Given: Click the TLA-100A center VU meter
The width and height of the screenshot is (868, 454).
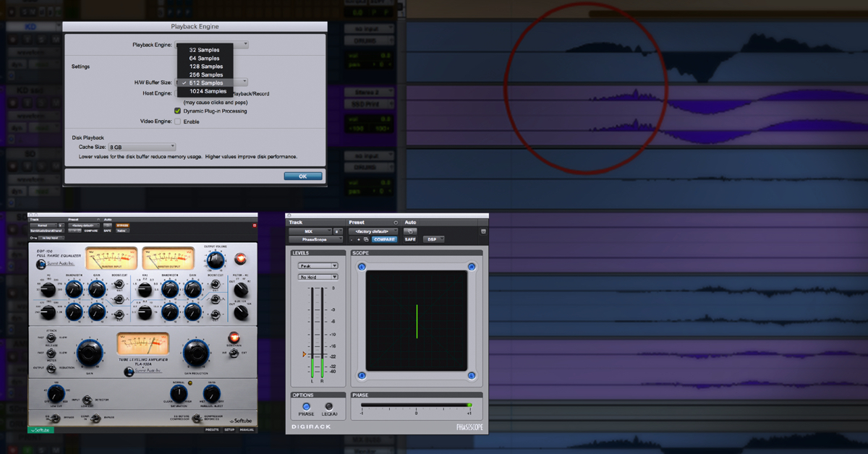Looking at the screenshot, I should pos(142,343).
